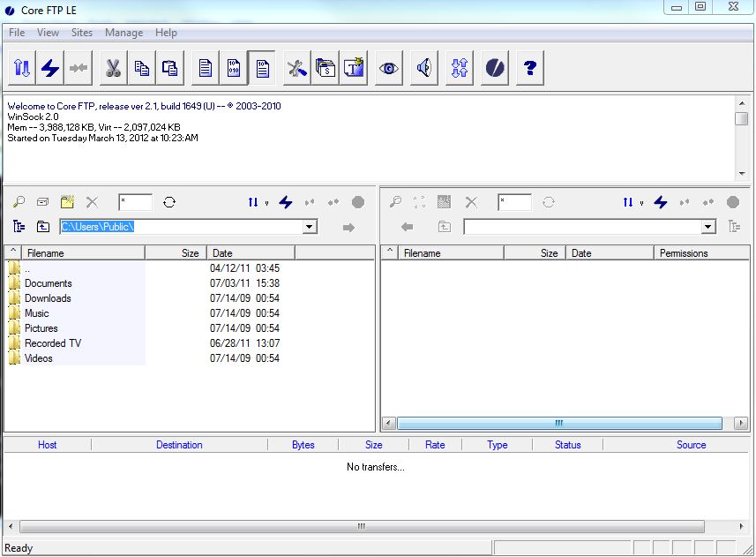This screenshot has height=557, width=756.
Task: Click the remote pane lightning transfer icon
Action: tap(661, 202)
